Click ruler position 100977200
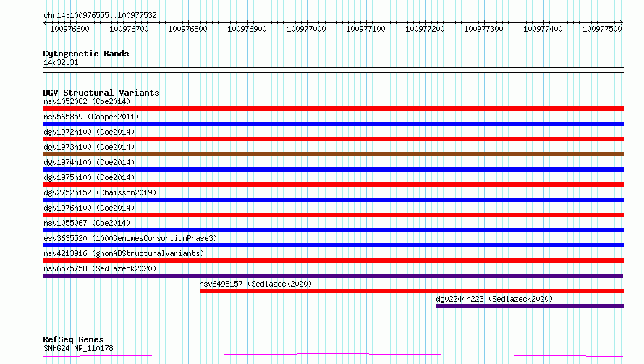The height and width of the screenshot is (364, 644). tap(425, 29)
